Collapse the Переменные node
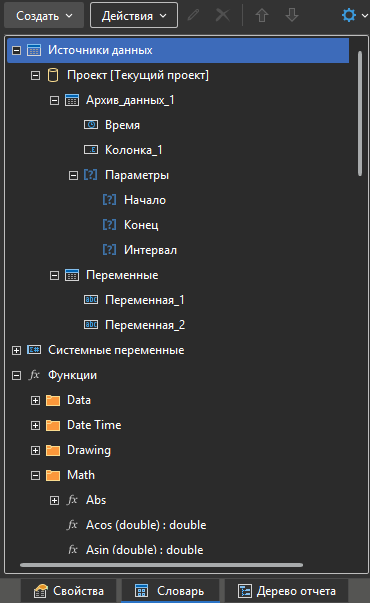The height and width of the screenshot is (603, 370). (55, 275)
